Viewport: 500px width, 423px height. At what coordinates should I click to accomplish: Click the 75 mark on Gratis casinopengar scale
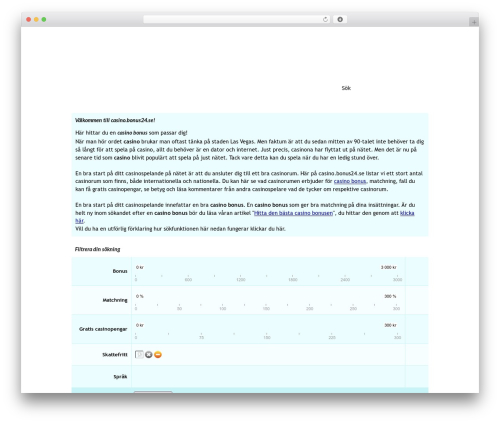pos(201,338)
